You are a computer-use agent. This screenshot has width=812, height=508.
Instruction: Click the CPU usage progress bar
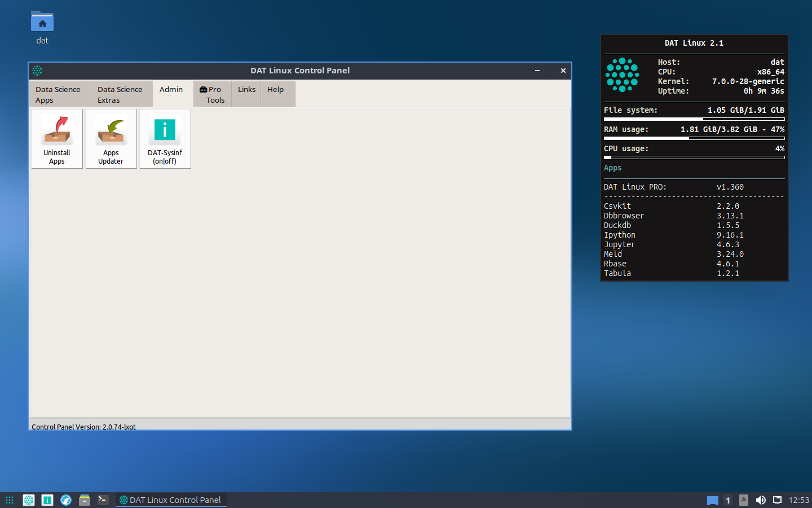pos(694,157)
